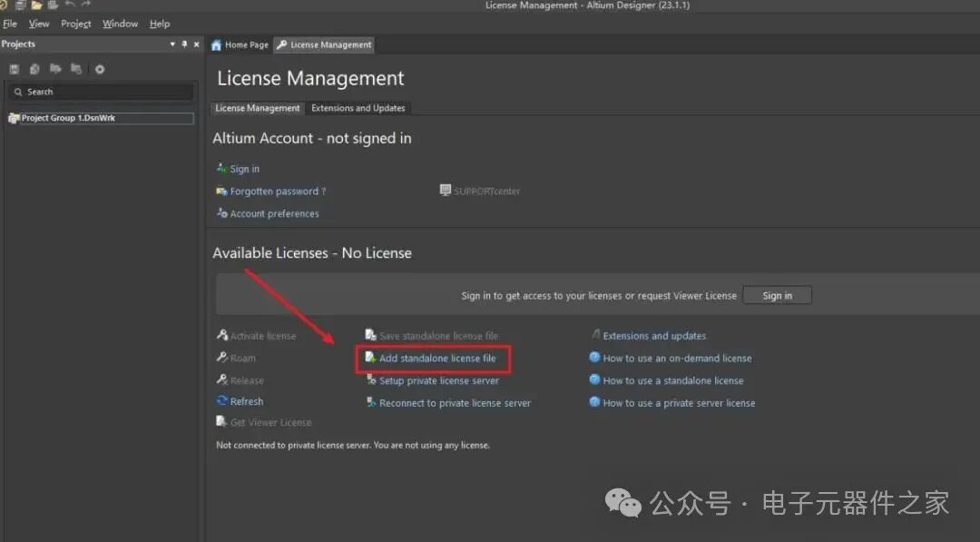This screenshot has height=542, width=980.
Task: Switch to Extensions and Updates sub-tab
Action: (x=358, y=108)
